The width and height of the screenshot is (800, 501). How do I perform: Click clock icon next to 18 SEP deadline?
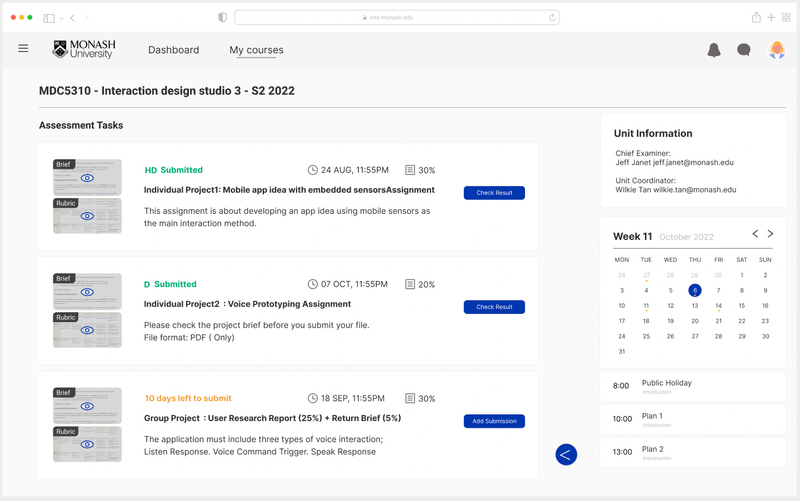pyautogui.click(x=312, y=398)
